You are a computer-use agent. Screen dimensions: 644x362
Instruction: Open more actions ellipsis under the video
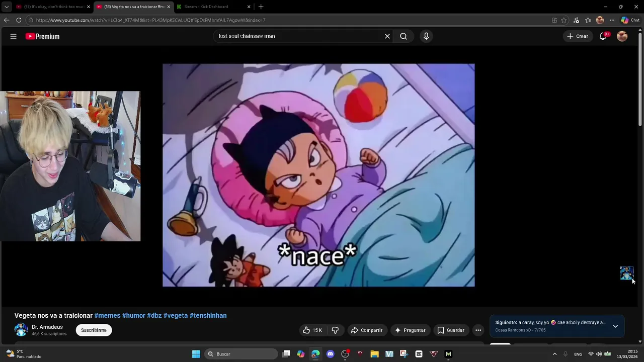click(478, 330)
